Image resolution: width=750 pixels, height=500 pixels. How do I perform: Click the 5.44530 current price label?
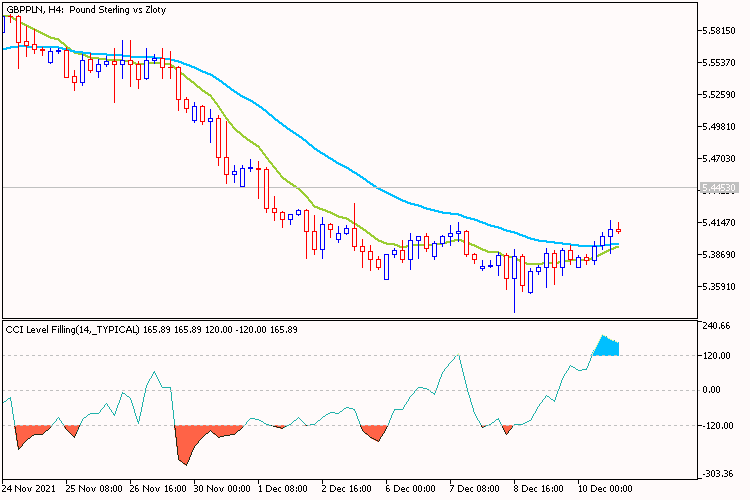[719, 188]
